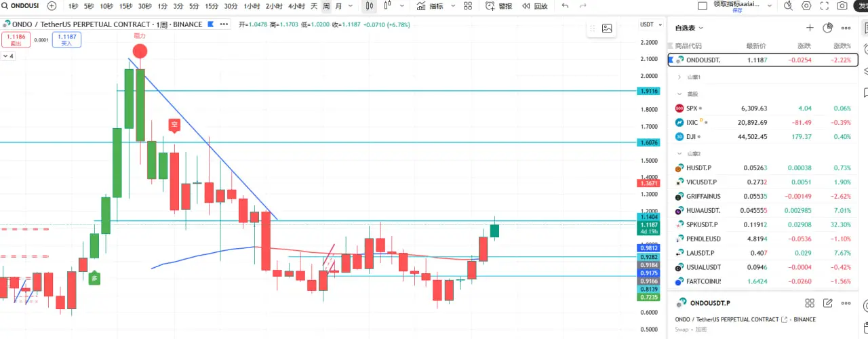Select the 4小时 timeframe
The height and width of the screenshot is (339, 868).
296,5
